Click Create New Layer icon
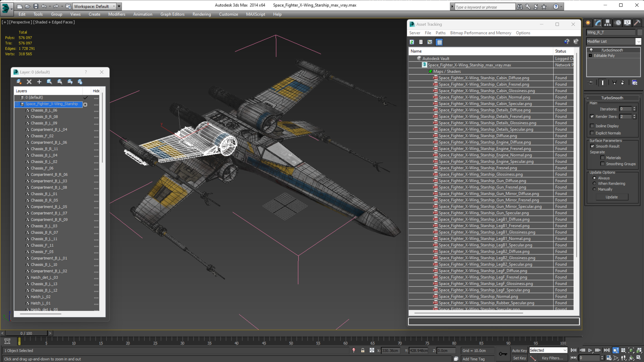644x362 pixels. pyautogui.click(x=19, y=82)
